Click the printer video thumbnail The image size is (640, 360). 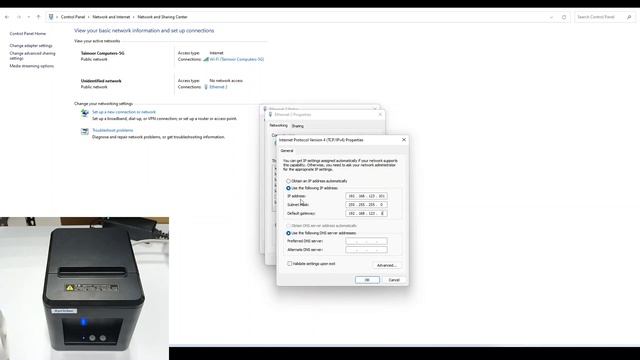[84, 289]
